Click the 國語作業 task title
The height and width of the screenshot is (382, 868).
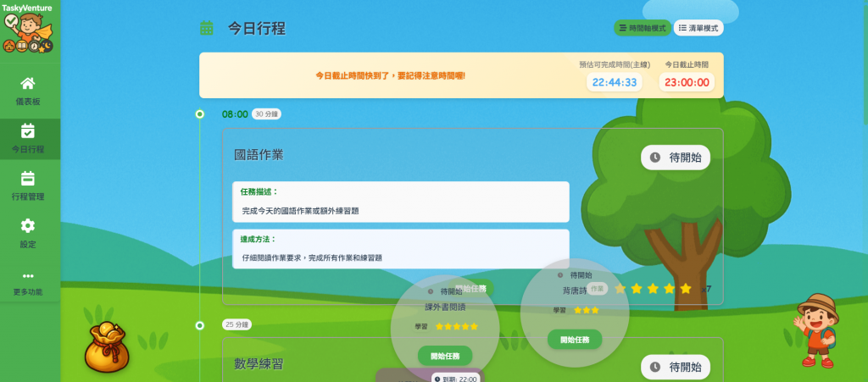click(x=259, y=155)
